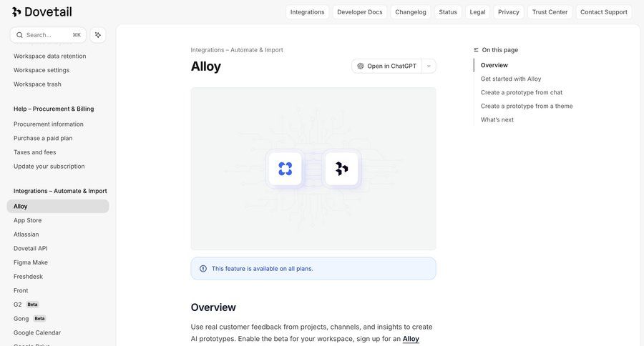This screenshot has width=644, height=346.
Task: Click the Overview section heading
Action: (213, 307)
